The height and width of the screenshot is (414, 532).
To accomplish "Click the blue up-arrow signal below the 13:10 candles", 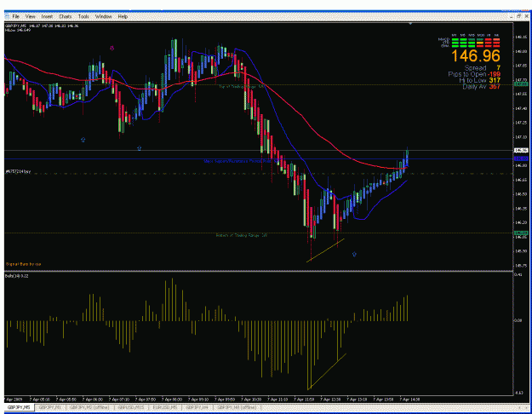I will pyautogui.click(x=354, y=254).
